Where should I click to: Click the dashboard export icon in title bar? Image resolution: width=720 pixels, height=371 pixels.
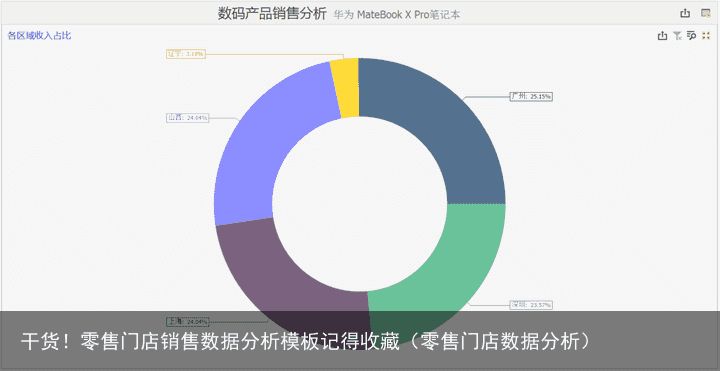[x=685, y=13]
